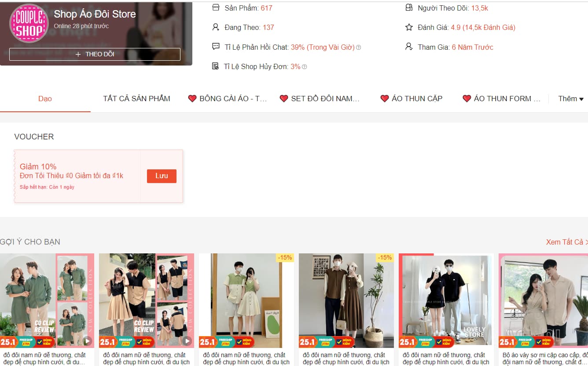Expand the Thêm categories dropdown

[570, 99]
